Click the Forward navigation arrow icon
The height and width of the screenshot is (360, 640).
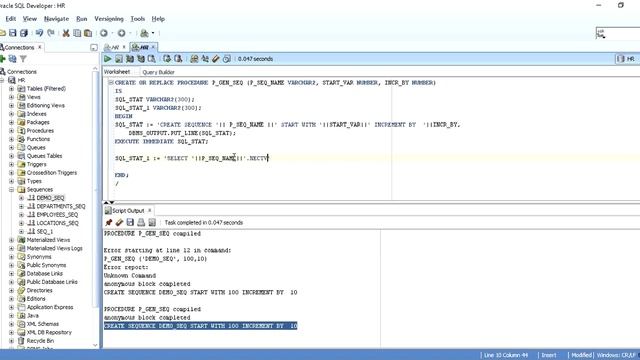click(x=122, y=33)
